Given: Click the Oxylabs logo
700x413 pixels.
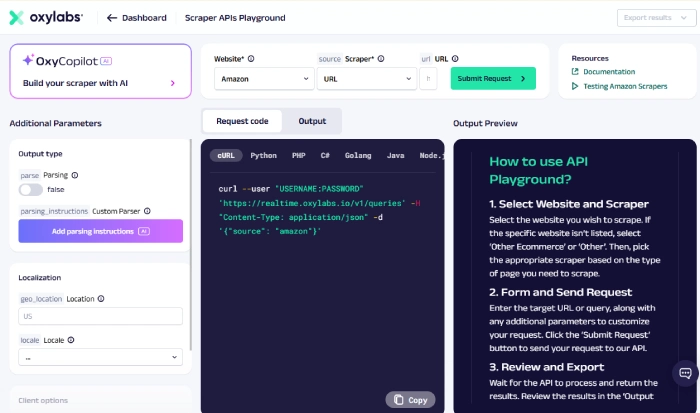Looking at the screenshot, I should click(46, 17).
